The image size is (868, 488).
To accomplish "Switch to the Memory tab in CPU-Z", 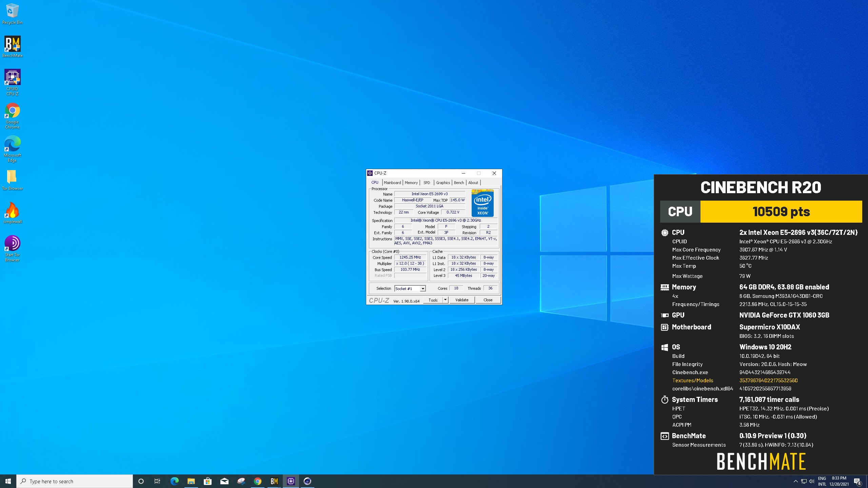I will click(411, 183).
